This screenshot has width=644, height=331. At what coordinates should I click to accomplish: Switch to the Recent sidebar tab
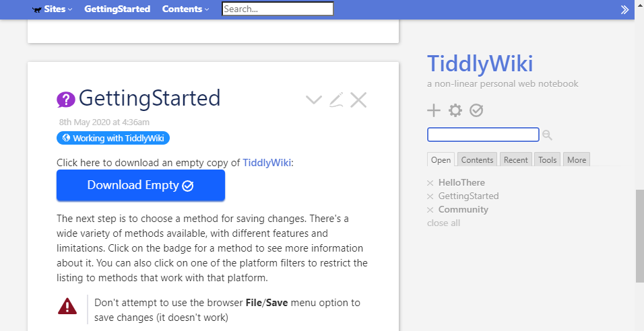pyautogui.click(x=515, y=160)
